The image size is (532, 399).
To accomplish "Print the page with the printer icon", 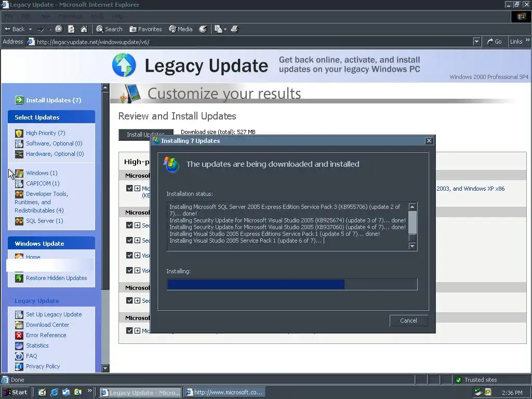I will point(235,29).
